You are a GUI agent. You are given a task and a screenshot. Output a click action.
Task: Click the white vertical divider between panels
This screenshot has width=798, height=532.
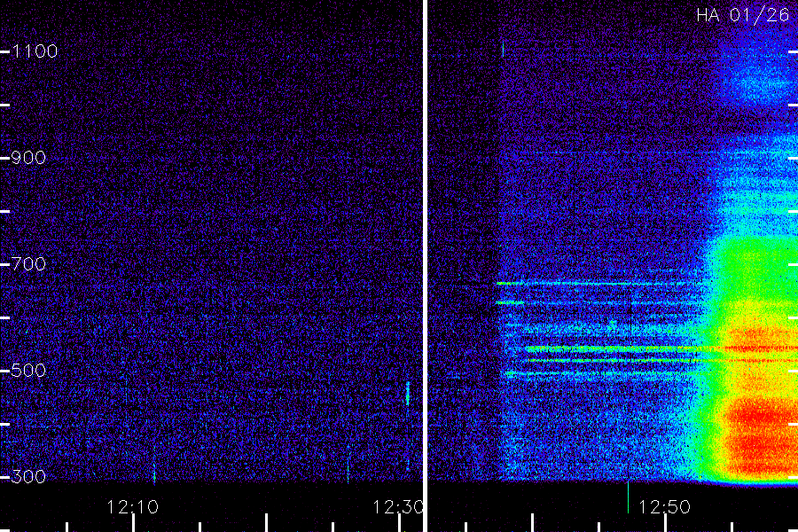pos(425,266)
